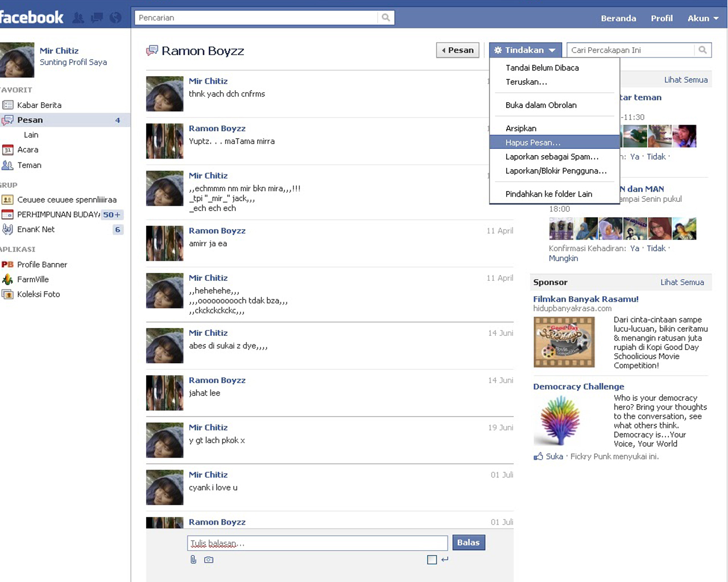Click the Kopi Good Day ad thumbnail

564,342
